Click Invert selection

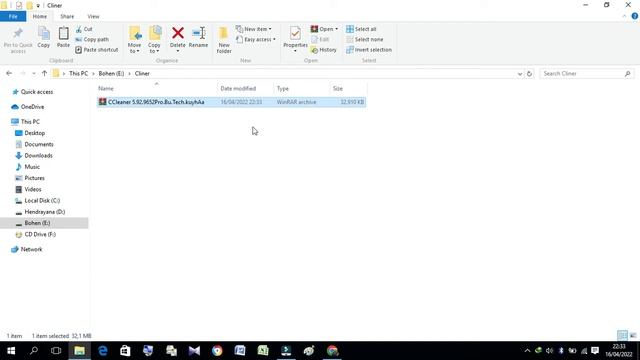369,50
